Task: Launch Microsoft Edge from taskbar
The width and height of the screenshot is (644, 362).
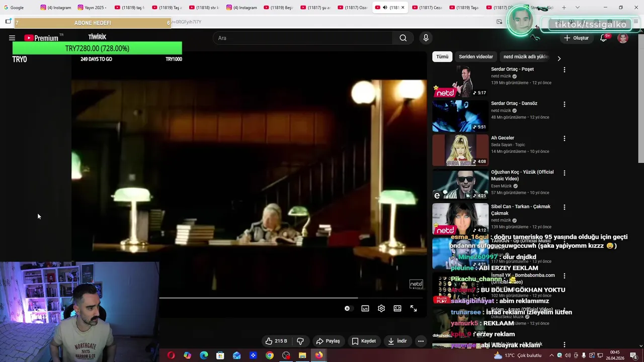Action: (x=204, y=355)
